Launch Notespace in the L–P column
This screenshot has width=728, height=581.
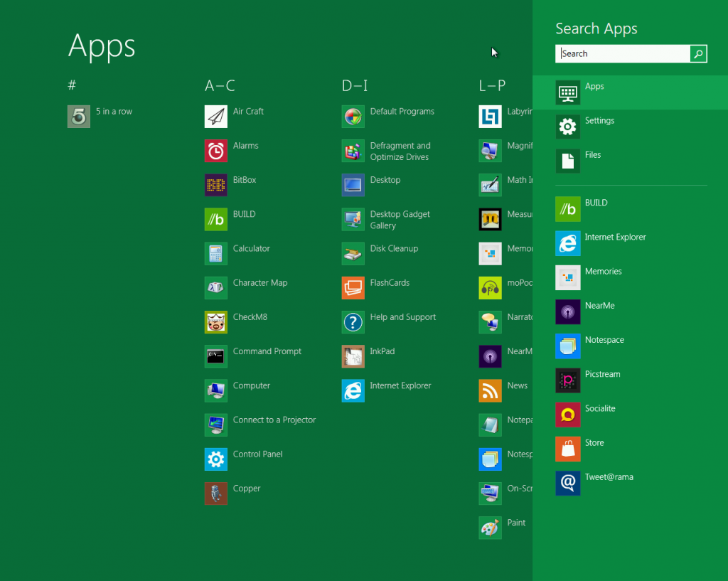[491, 459]
